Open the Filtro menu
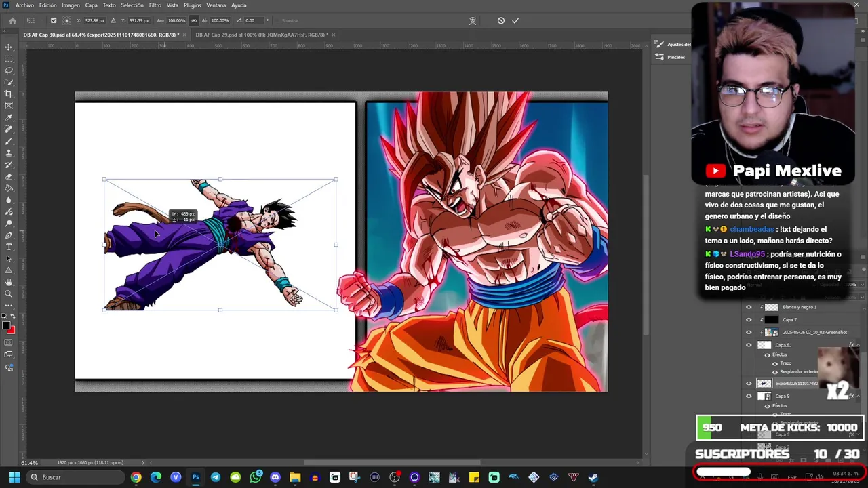The width and height of the screenshot is (868, 488). [155, 5]
